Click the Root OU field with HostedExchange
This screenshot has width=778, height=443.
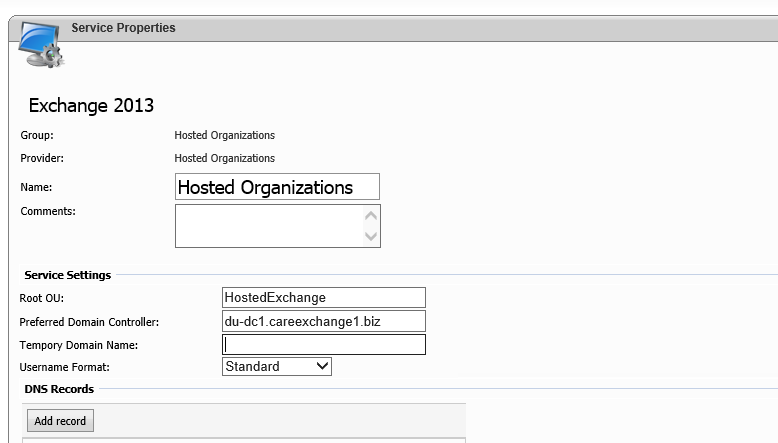[x=324, y=297]
